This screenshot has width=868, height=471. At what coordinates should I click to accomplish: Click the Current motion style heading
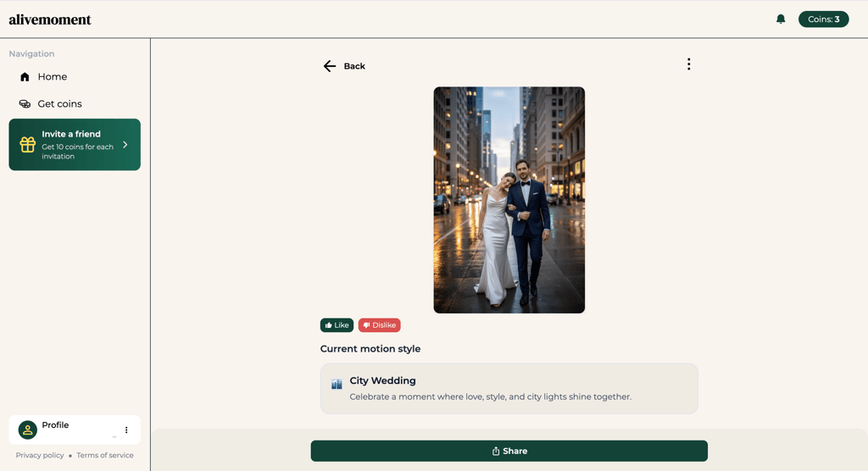click(370, 349)
